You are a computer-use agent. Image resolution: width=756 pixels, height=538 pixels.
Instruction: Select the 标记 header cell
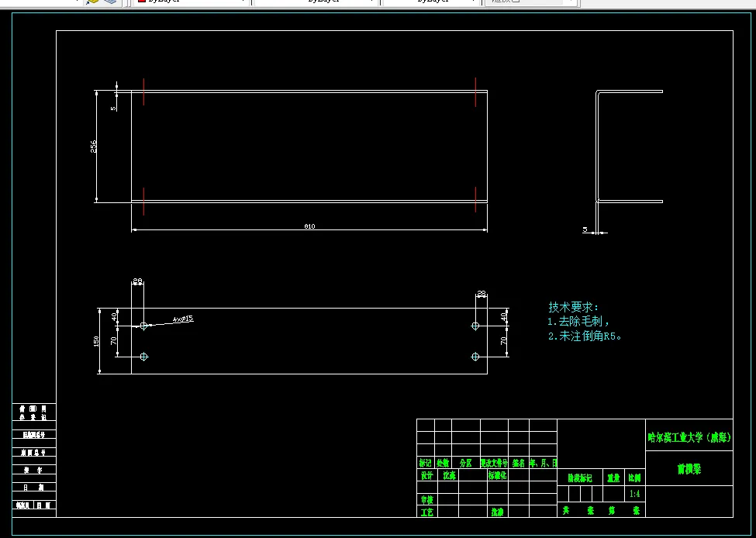(425, 463)
